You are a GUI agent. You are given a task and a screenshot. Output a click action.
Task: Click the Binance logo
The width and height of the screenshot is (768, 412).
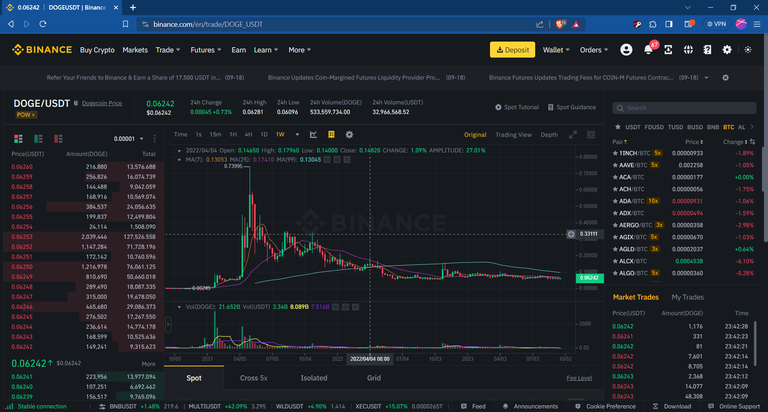point(42,49)
